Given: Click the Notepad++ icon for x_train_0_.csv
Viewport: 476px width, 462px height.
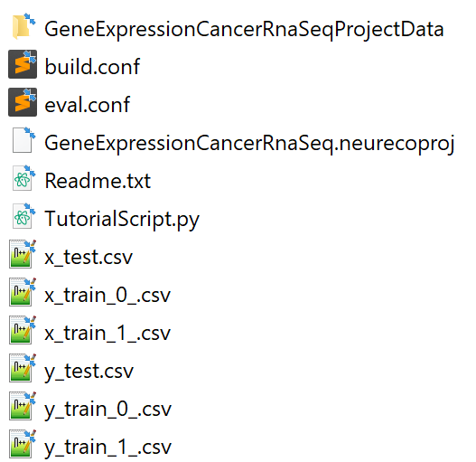Looking at the screenshot, I should tap(23, 292).
